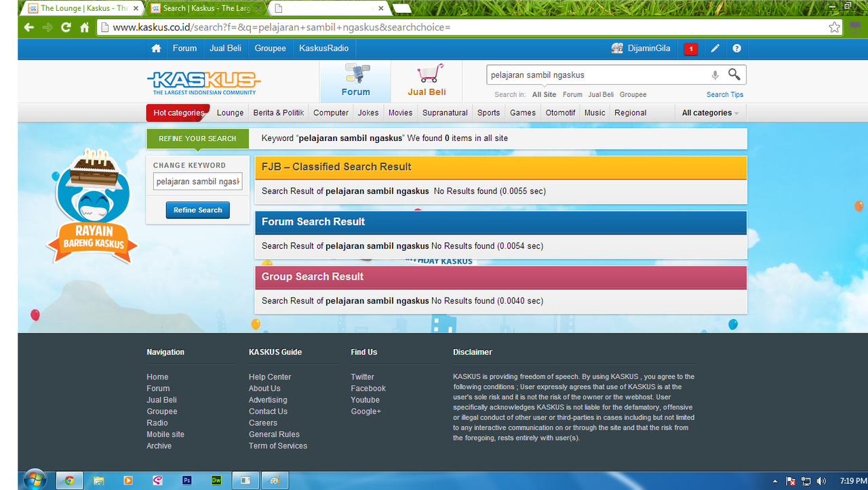This screenshot has width=868, height=490.
Task: Open the Google+ footer link
Action: tap(366, 411)
